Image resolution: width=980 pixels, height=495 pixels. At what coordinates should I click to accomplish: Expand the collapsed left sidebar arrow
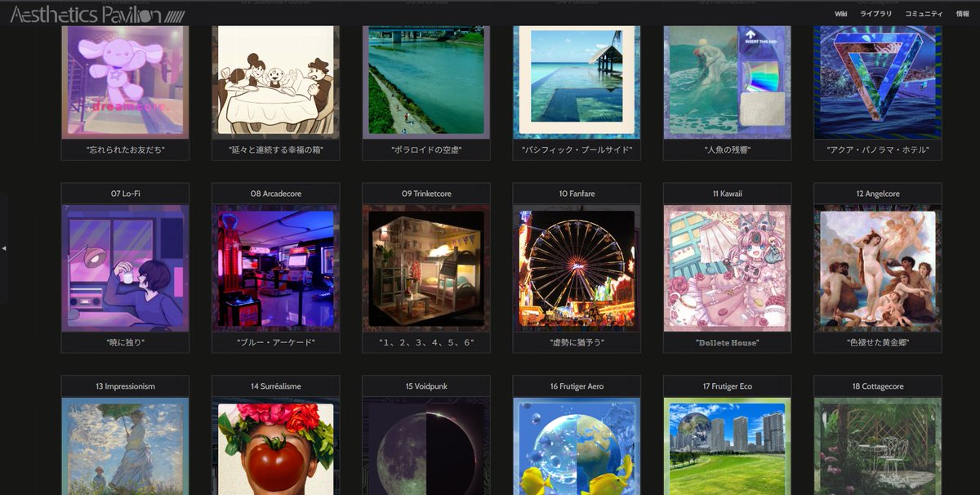click(4, 247)
